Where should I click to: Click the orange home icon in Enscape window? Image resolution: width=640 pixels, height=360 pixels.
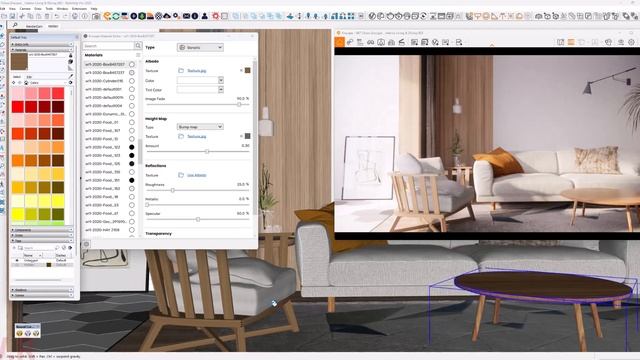340,42
